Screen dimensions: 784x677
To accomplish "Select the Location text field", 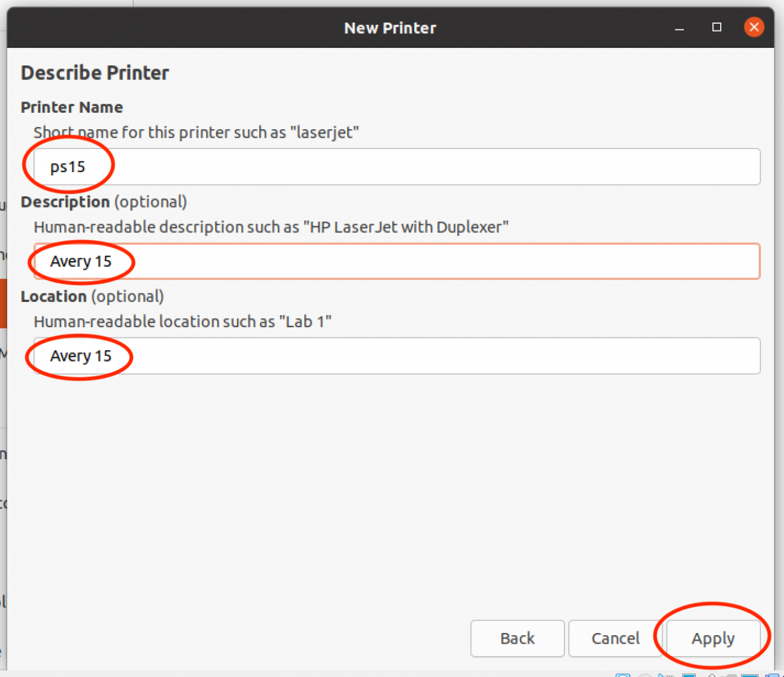I will pyautogui.click(x=396, y=356).
